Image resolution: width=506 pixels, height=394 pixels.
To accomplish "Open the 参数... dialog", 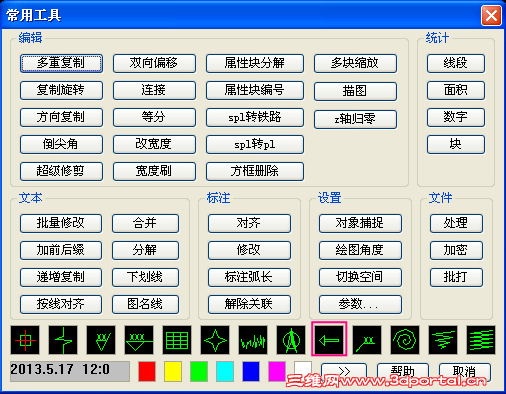I will (x=360, y=304).
